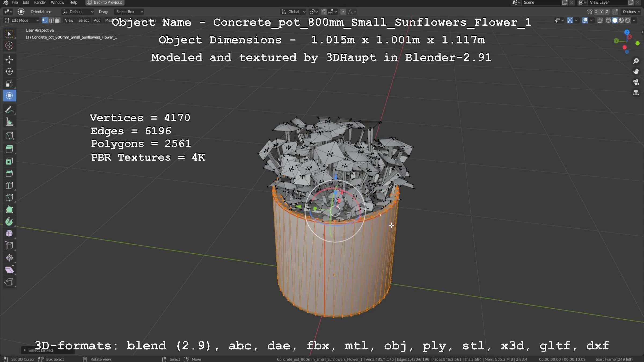This screenshot has width=644, height=362.
Task: Select the Transform tool
Action: click(x=9, y=96)
